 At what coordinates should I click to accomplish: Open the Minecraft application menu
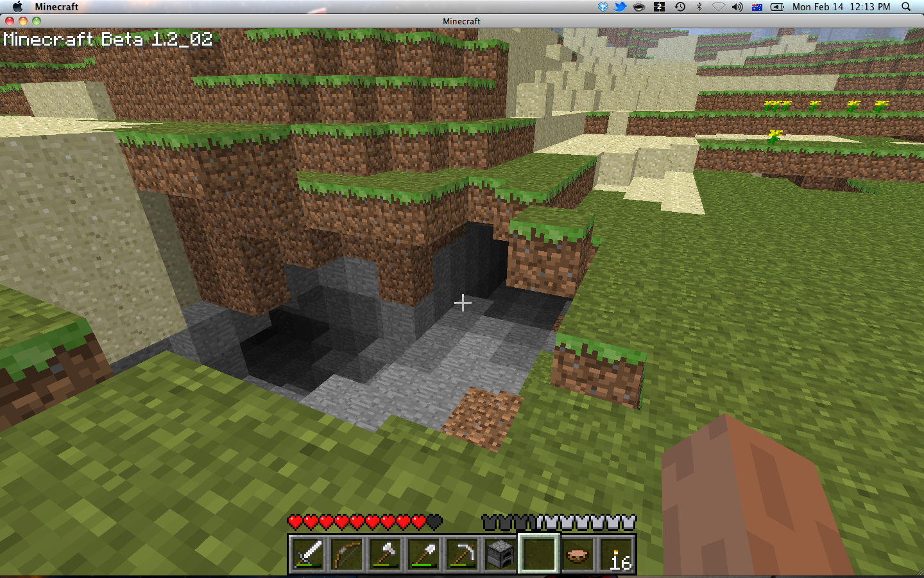pos(56,6)
